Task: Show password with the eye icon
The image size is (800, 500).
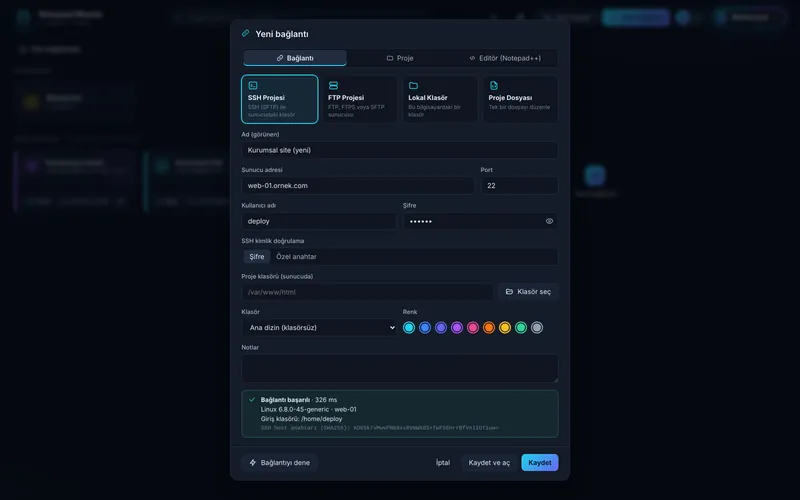Action: [549, 221]
